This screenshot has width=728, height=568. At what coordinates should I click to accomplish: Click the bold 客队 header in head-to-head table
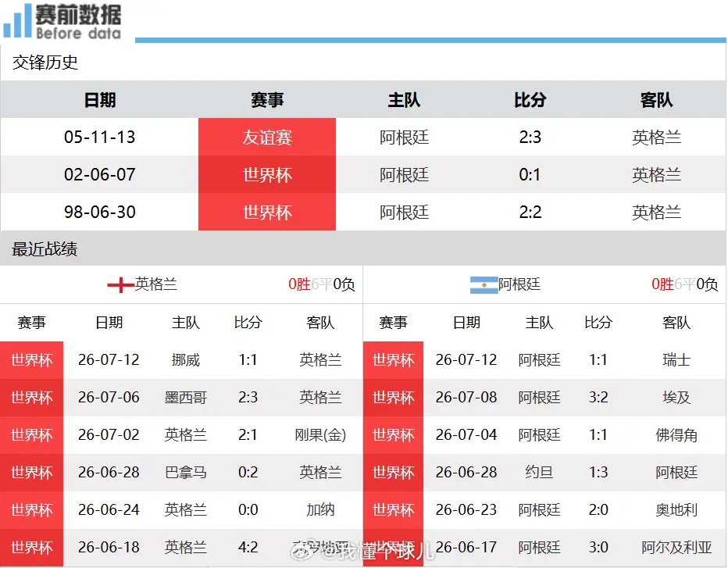click(x=656, y=99)
